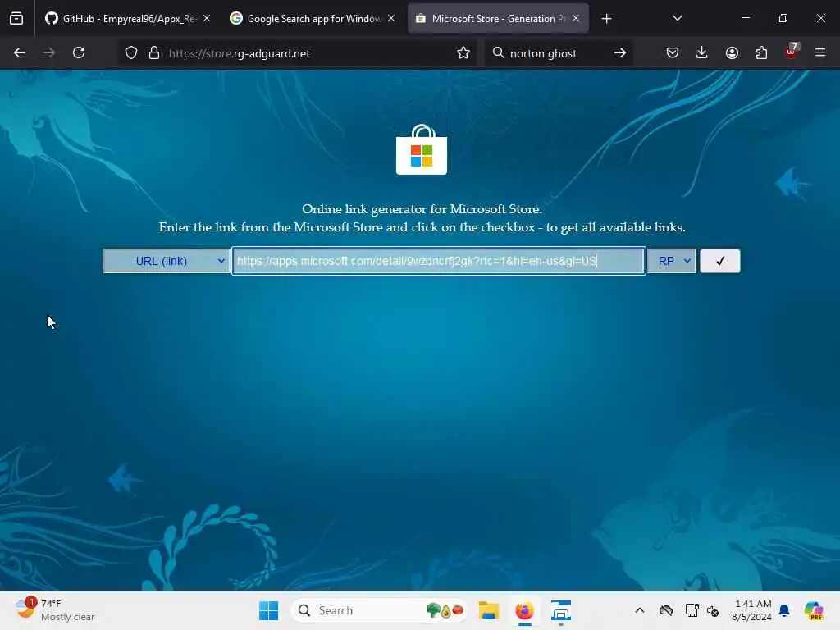Viewport: 840px width, 630px height.
Task: Switch to GitHub Empyreal96 tab
Action: pos(128,19)
